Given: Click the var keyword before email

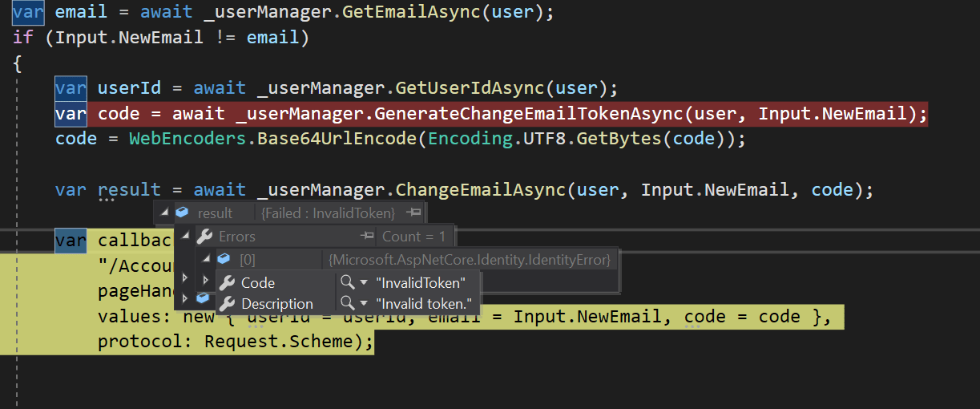Looking at the screenshot, I should click(28, 14).
